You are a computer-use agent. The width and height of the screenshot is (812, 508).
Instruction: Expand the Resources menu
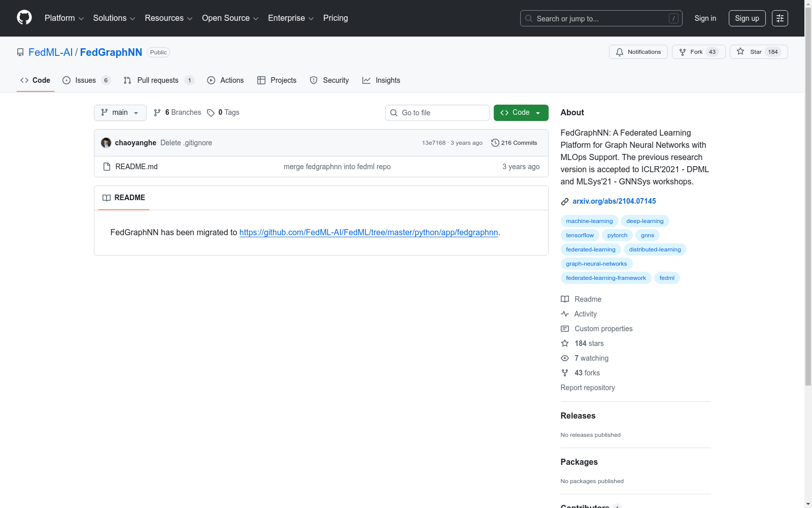coord(168,18)
